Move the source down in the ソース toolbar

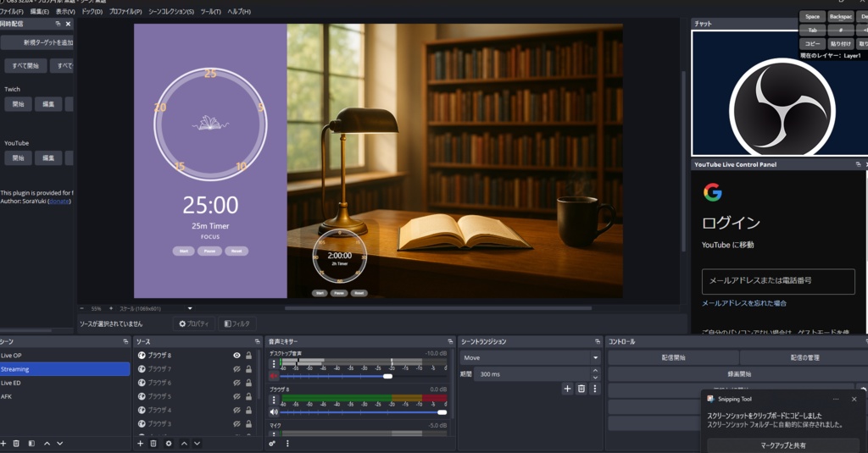click(x=197, y=444)
